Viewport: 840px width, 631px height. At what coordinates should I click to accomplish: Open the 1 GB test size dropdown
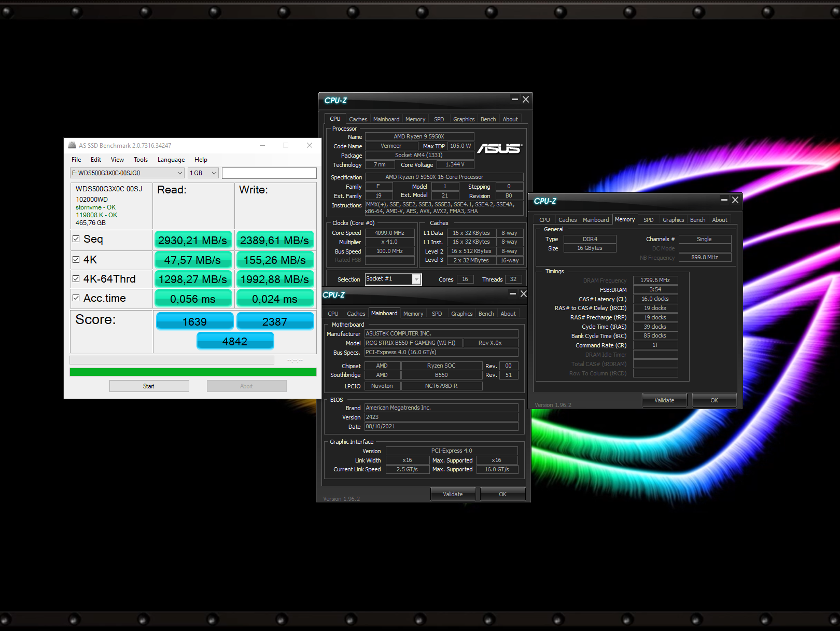[203, 173]
